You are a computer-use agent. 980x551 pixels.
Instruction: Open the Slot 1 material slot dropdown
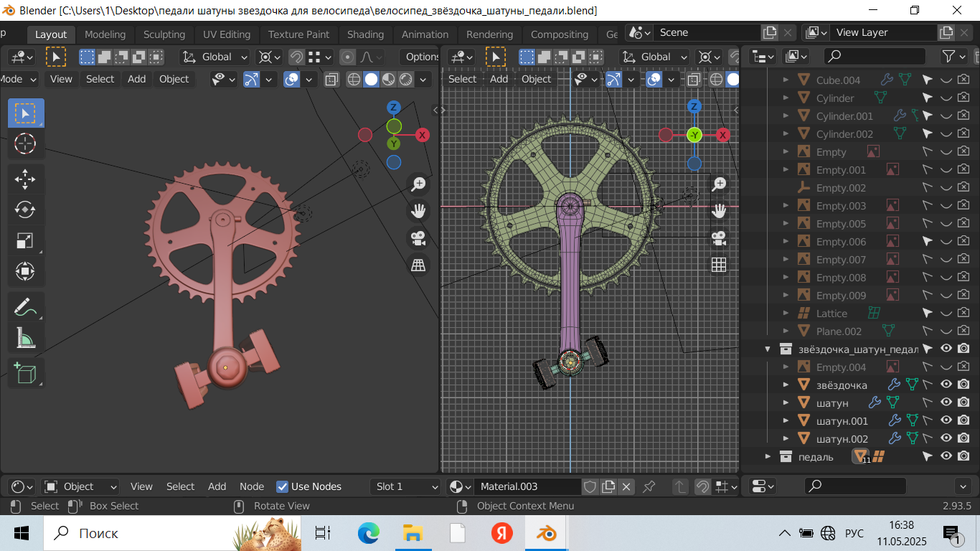(x=405, y=486)
